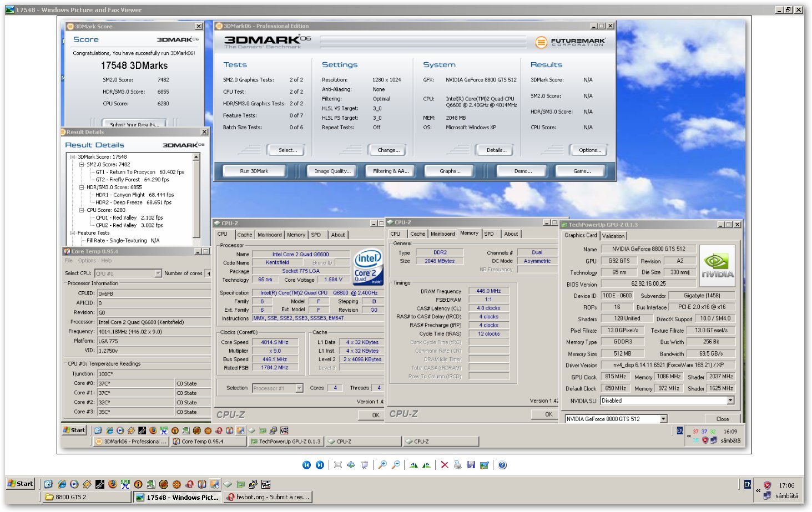
Task: Click the Demo... button in 3DMark06
Action: tap(523, 171)
